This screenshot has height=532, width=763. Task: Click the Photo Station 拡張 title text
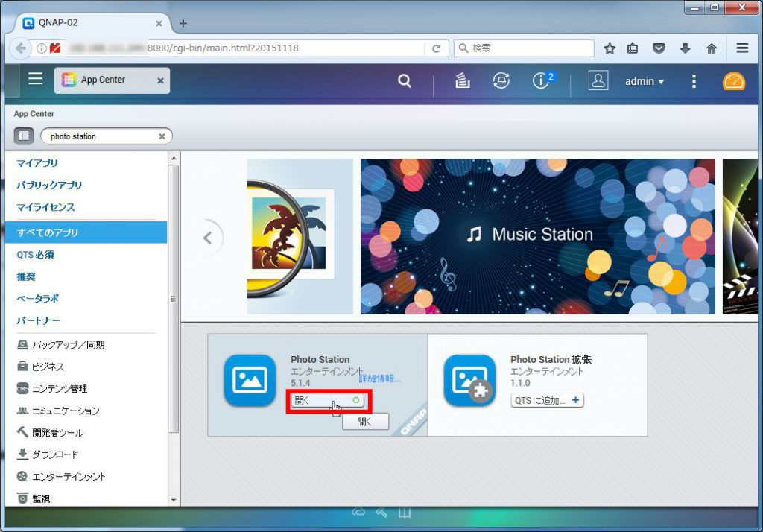551,359
